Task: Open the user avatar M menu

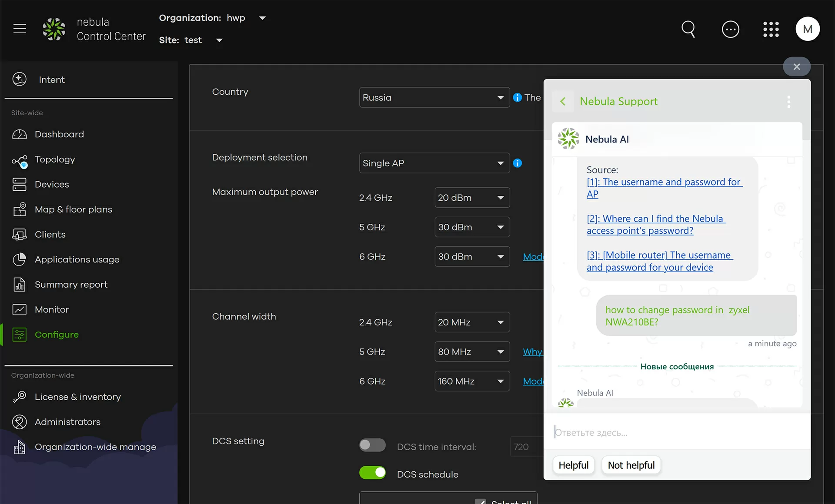Action: (808, 29)
